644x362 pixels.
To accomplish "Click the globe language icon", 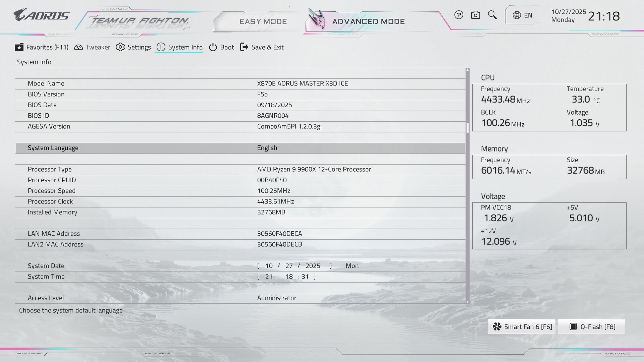I will point(517,15).
